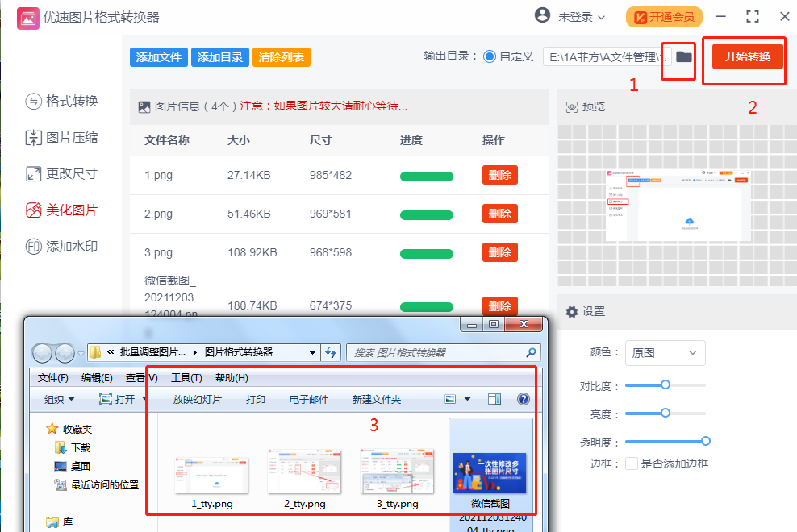Open 收藏夹 in navigation pane
Screen dimensions: 797x532
click(69, 430)
